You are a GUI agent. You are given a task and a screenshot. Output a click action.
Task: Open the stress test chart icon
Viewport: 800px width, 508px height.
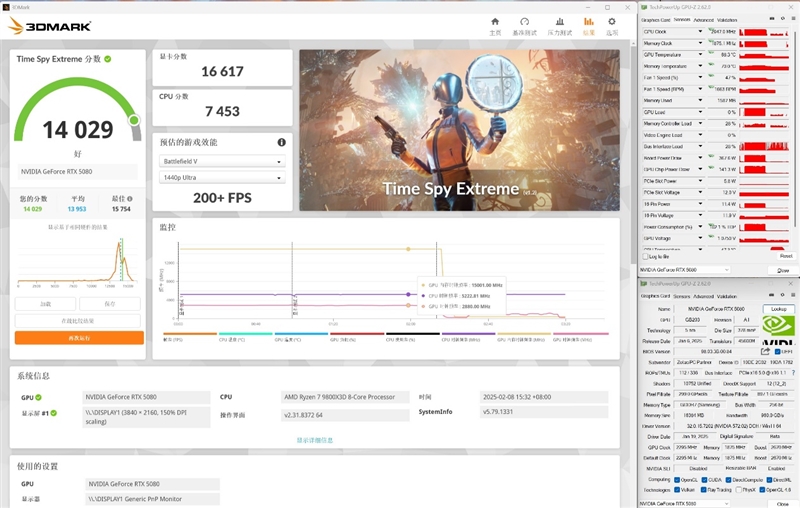(x=559, y=23)
